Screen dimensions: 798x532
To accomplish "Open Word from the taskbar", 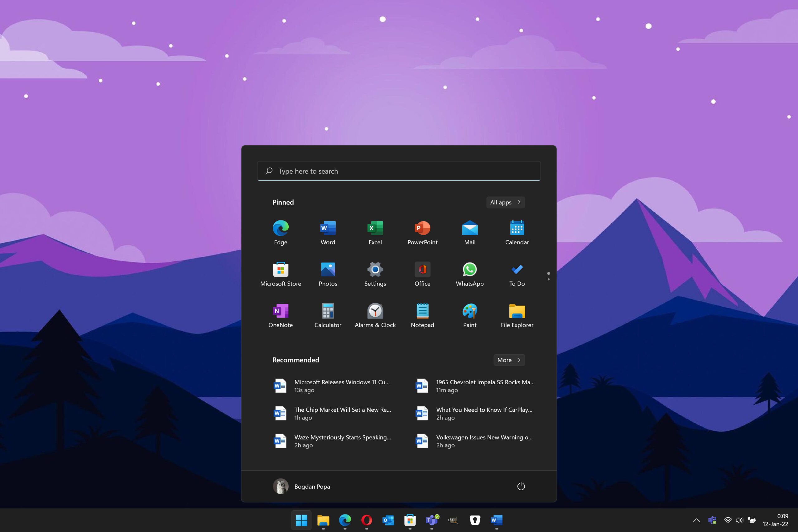I will click(497, 520).
